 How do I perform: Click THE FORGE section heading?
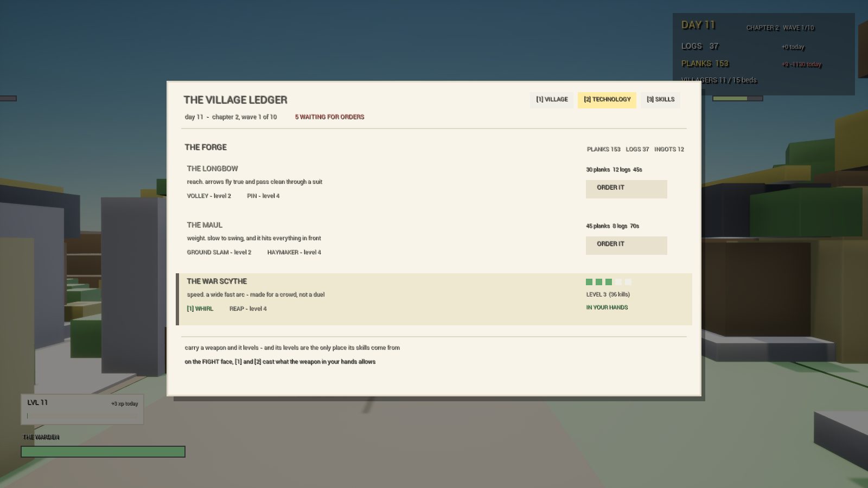(206, 147)
